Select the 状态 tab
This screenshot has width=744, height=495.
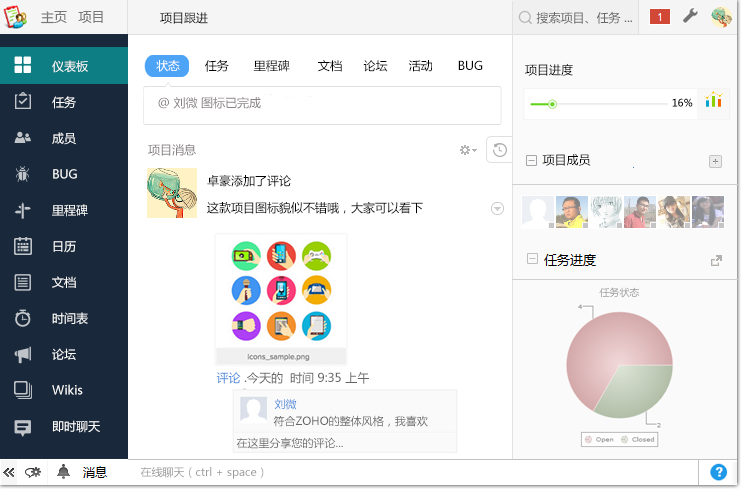(x=167, y=65)
